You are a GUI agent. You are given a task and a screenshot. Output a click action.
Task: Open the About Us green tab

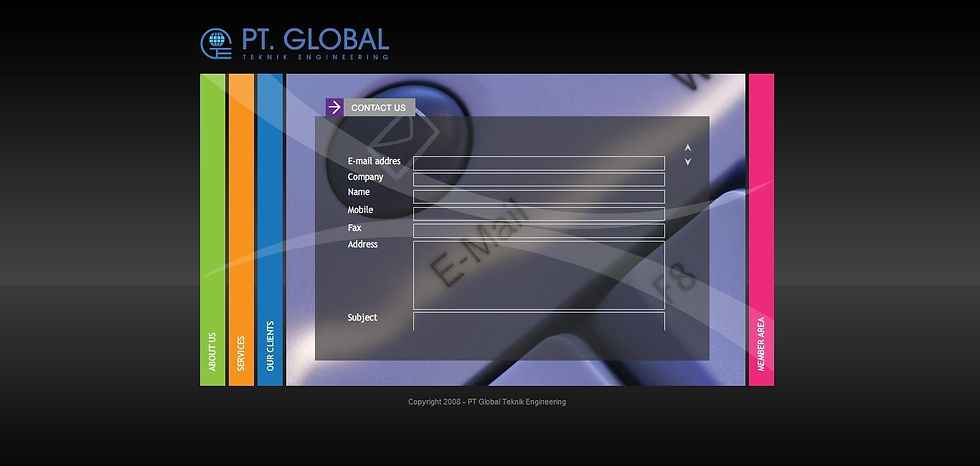[212, 230]
